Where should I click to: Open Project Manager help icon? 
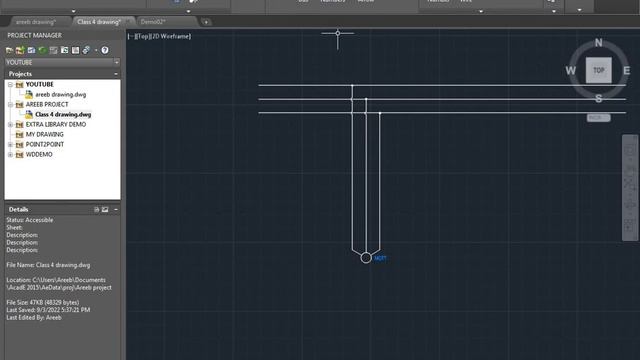(105, 50)
